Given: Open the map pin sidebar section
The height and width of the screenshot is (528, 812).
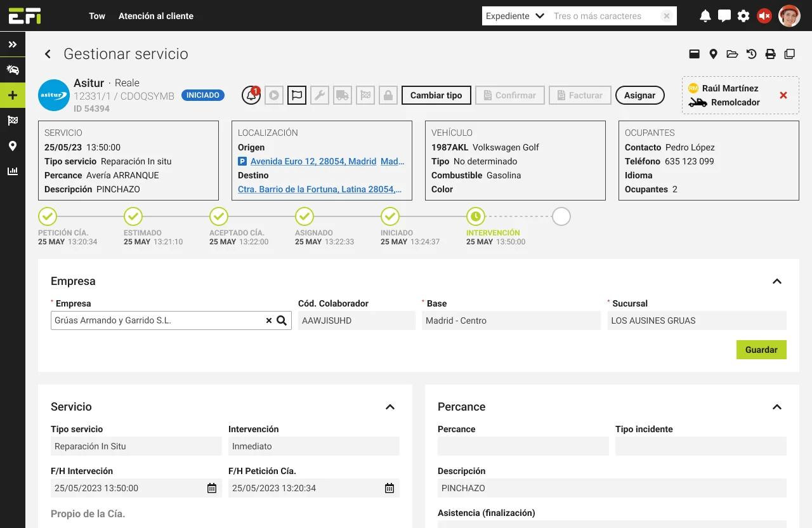Looking at the screenshot, I should tap(13, 146).
